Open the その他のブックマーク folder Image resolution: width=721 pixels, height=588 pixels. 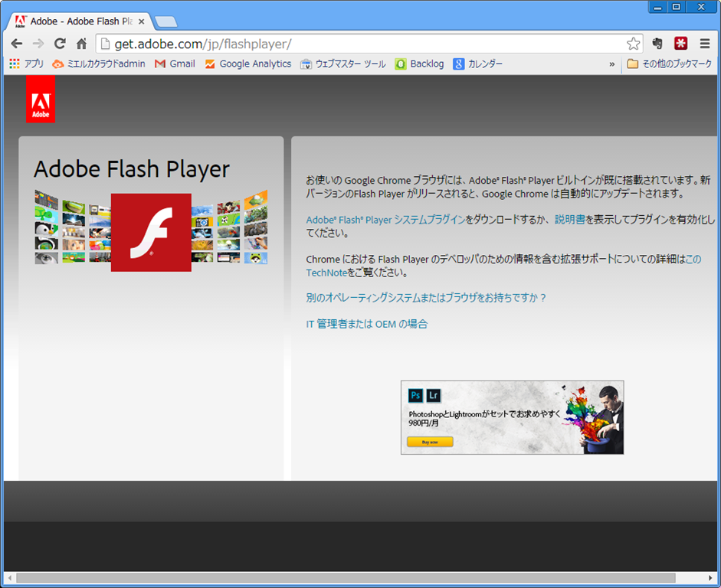670,64
